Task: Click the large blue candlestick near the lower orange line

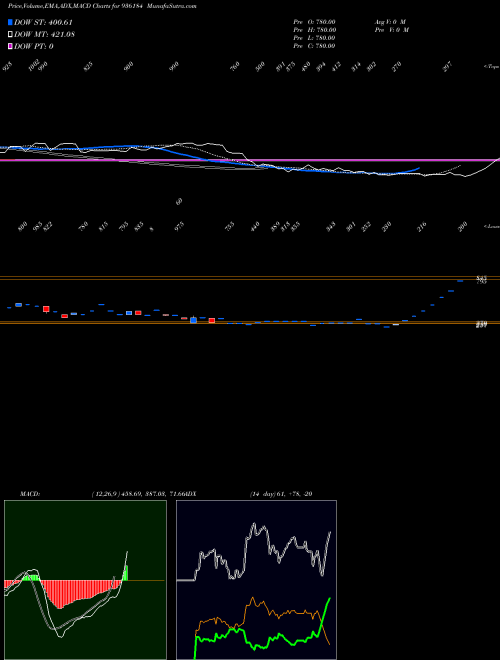Action: coord(193,320)
